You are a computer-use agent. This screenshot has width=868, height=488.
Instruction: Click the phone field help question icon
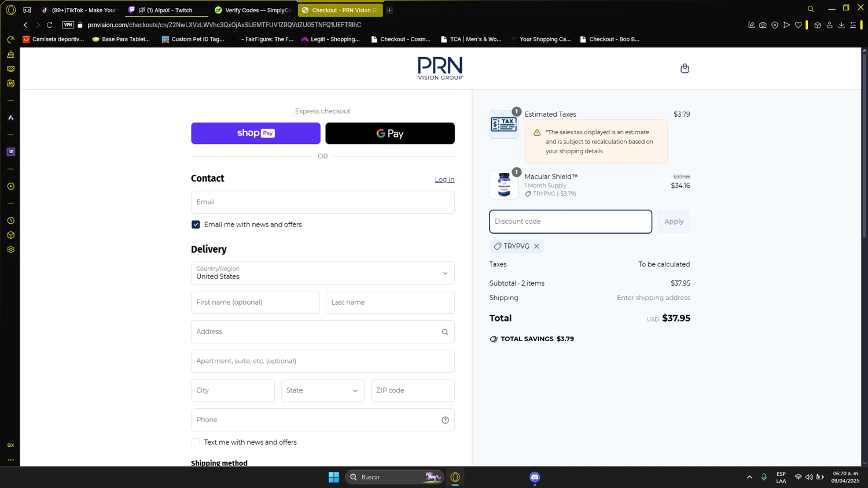click(x=445, y=420)
